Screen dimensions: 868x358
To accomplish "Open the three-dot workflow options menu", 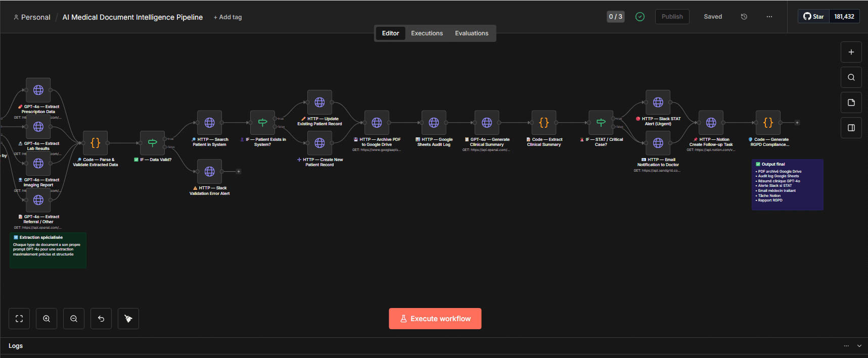I will pyautogui.click(x=769, y=17).
